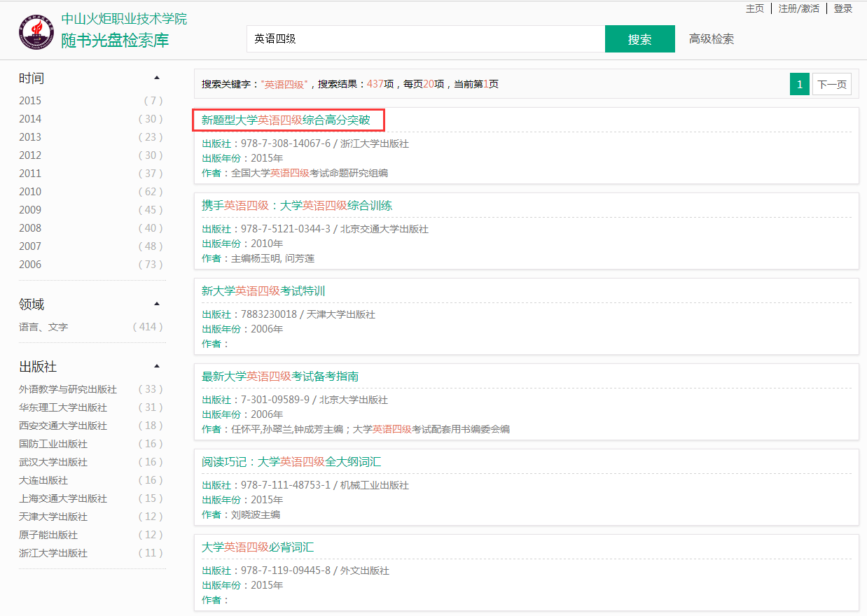Filter by 语言、文字 domain
This screenshot has height=616, width=867.
43,327
